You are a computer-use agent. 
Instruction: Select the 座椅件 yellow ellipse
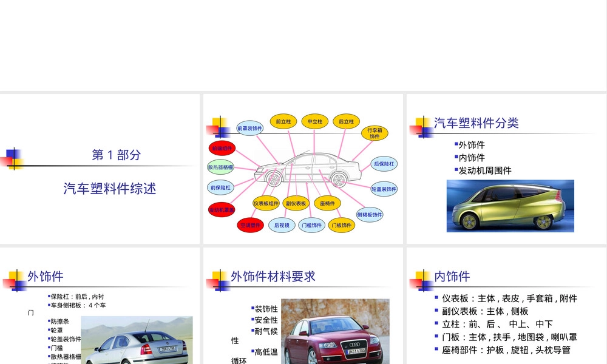(328, 203)
